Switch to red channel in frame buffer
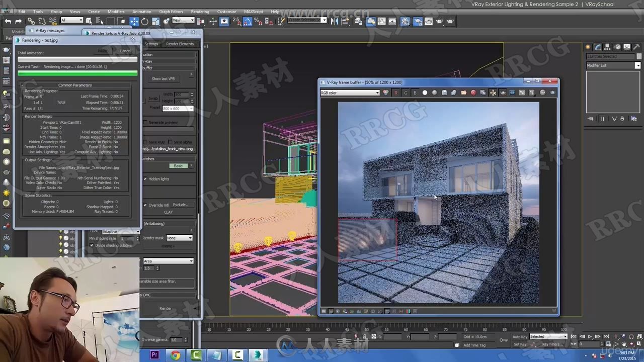The height and width of the screenshot is (362, 644). [x=395, y=93]
